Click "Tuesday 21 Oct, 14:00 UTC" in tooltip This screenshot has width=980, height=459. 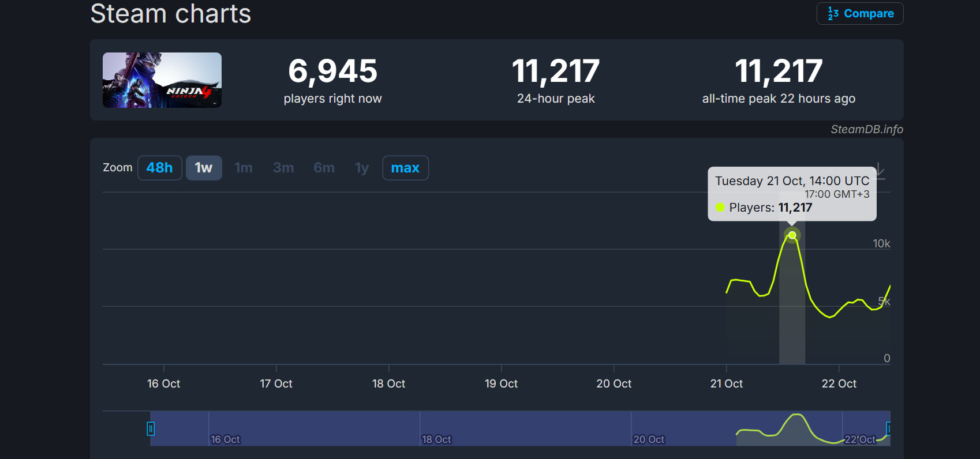click(792, 181)
